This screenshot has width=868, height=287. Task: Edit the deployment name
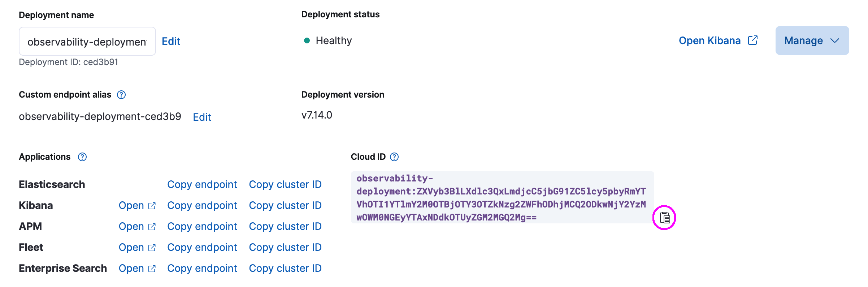[171, 41]
